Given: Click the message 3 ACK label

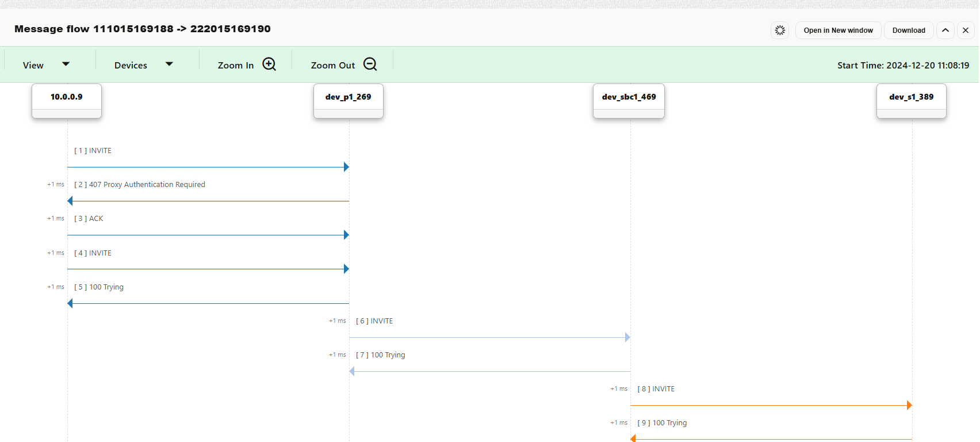Looking at the screenshot, I should [89, 219].
